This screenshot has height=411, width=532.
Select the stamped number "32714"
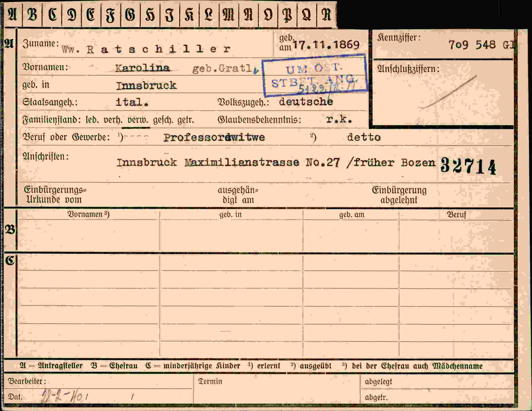point(468,166)
